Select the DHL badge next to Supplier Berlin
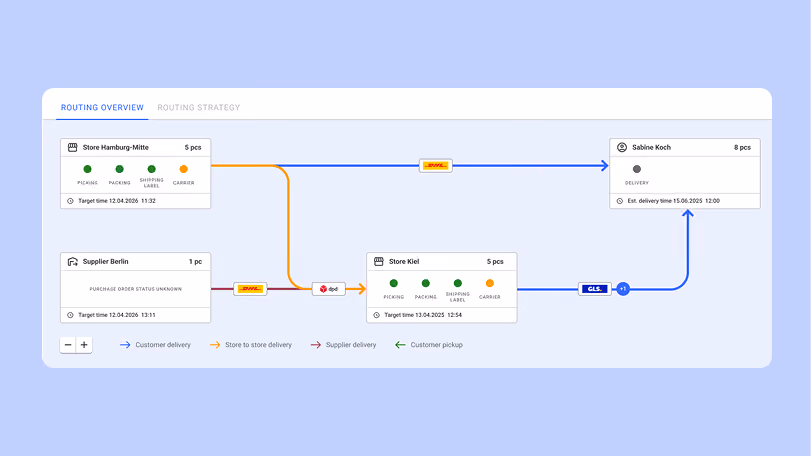The width and height of the screenshot is (811, 456). click(x=250, y=289)
